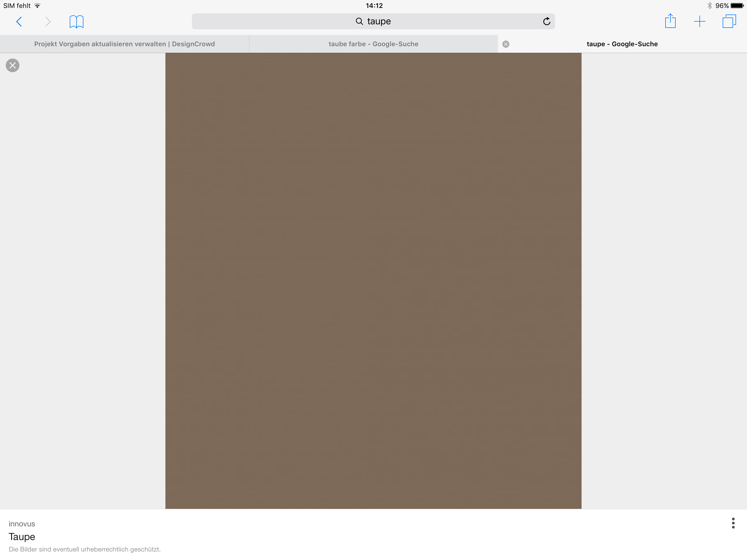Switch to taube farbe Google-Suche tab
The width and height of the screenshot is (747, 560).
pyautogui.click(x=373, y=44)
